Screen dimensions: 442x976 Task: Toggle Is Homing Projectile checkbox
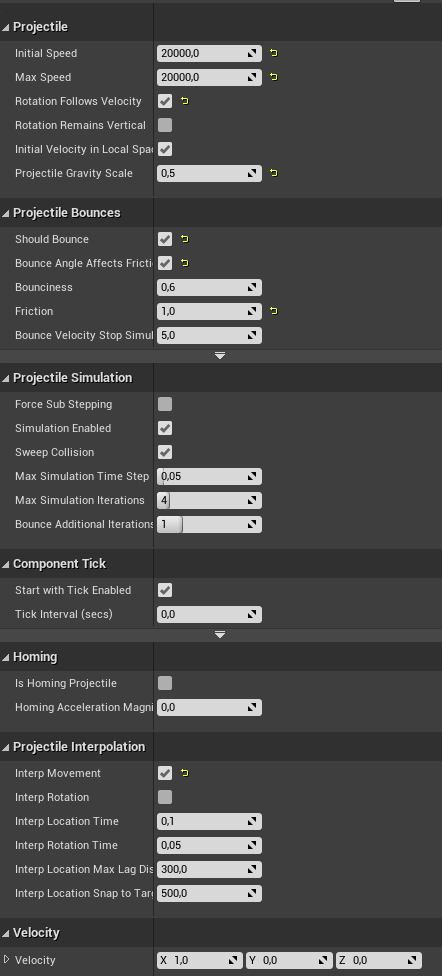(165, 683)
